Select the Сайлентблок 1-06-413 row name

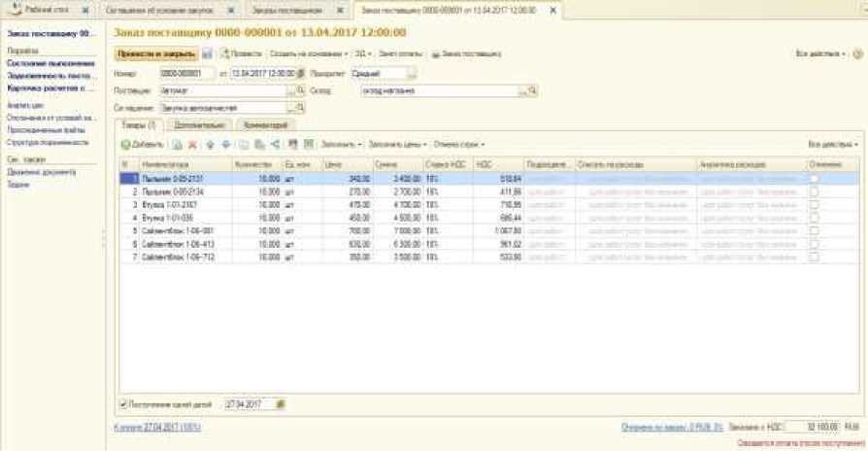pyautogui.click(x=178, y=244)
